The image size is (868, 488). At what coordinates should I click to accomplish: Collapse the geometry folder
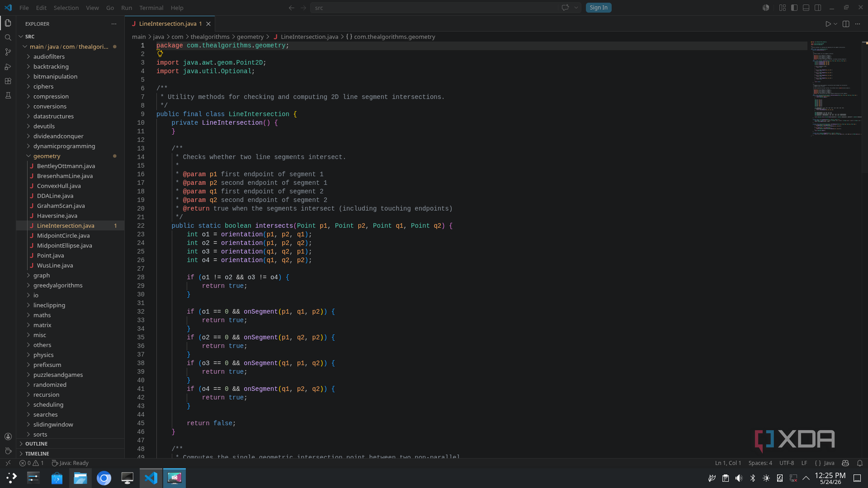click(x=70, y=156)
